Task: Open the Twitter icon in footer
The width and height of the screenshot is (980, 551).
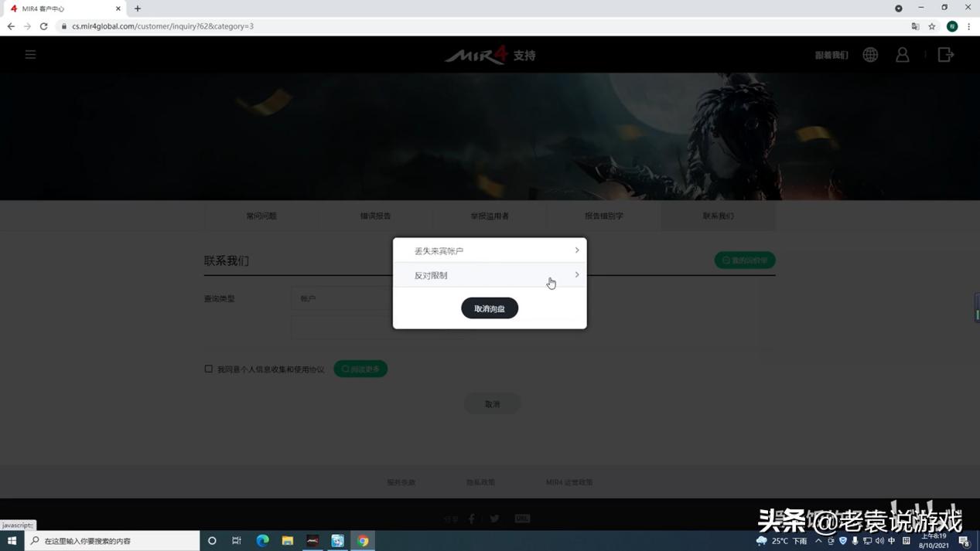Action: click(x=496, y=519)
